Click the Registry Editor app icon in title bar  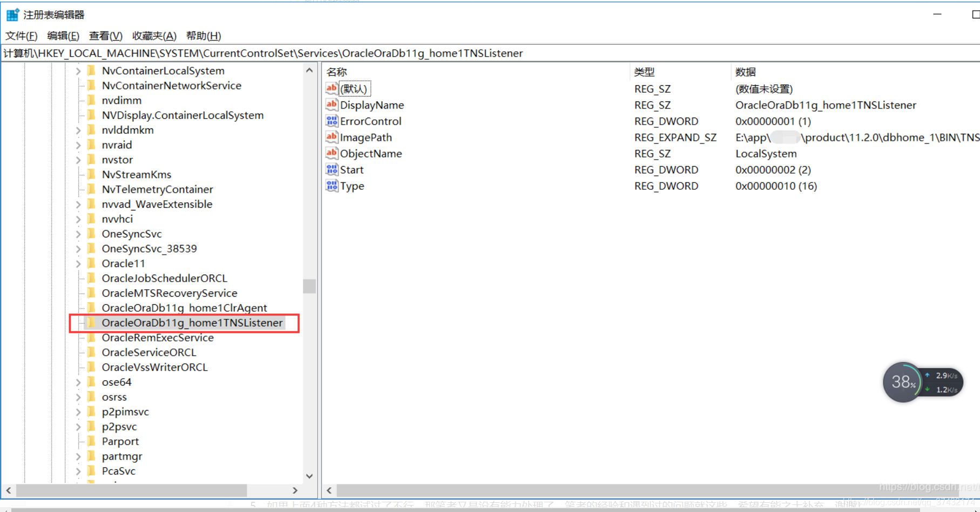[12, 15]
